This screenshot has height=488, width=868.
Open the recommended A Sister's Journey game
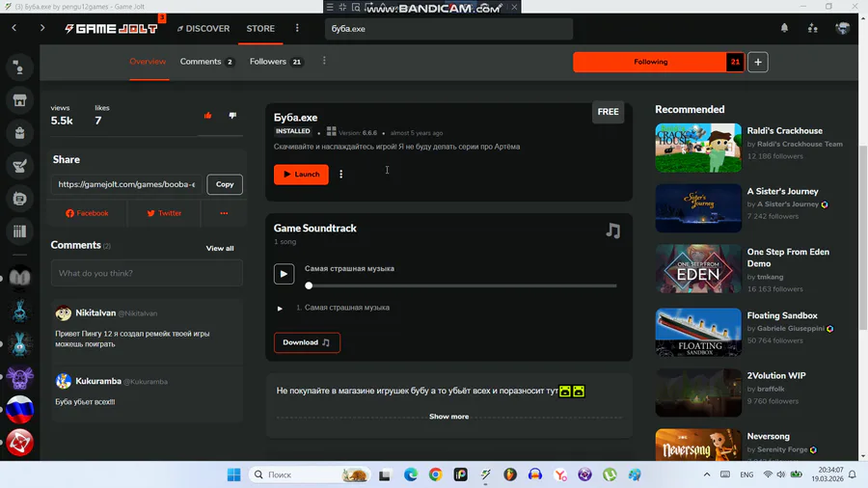coord(698,208)
